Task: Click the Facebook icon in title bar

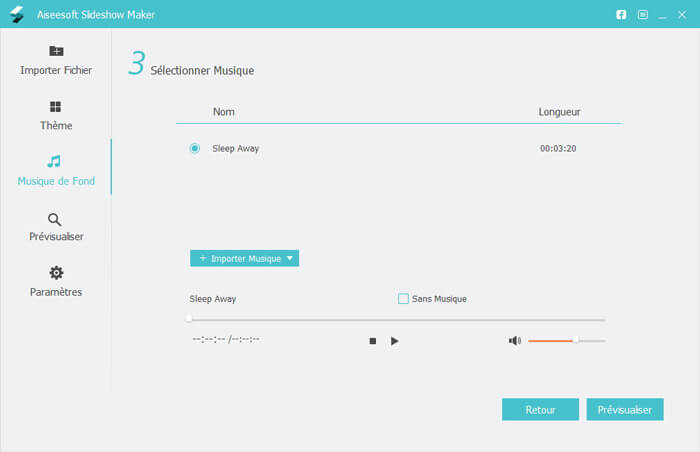Action: pos(620,15)
